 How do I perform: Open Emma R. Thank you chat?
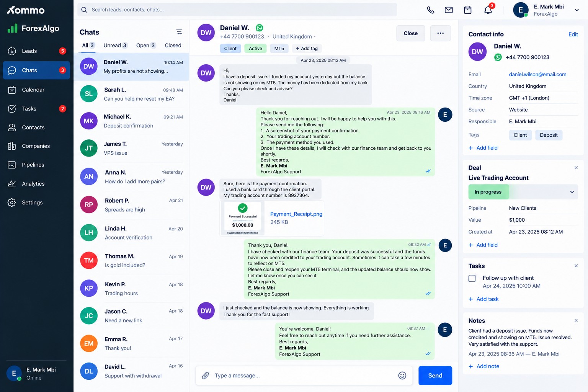(131, 343)
